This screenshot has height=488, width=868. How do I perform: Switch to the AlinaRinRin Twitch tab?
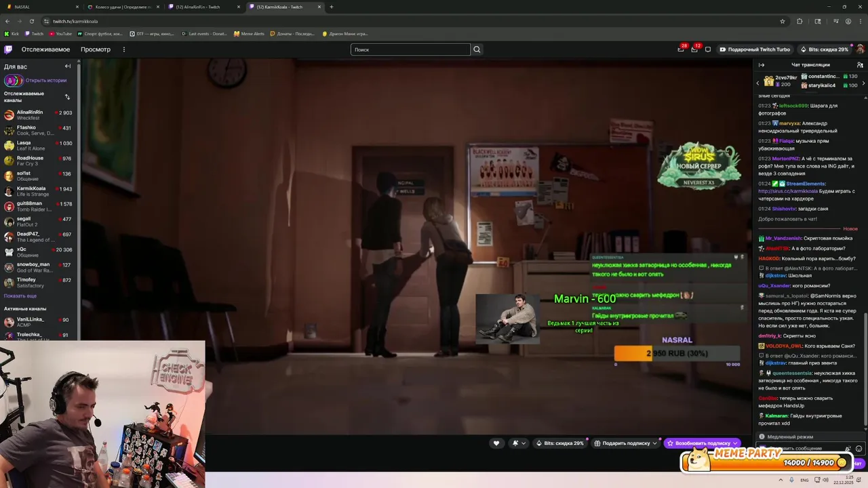pos(203,7)
